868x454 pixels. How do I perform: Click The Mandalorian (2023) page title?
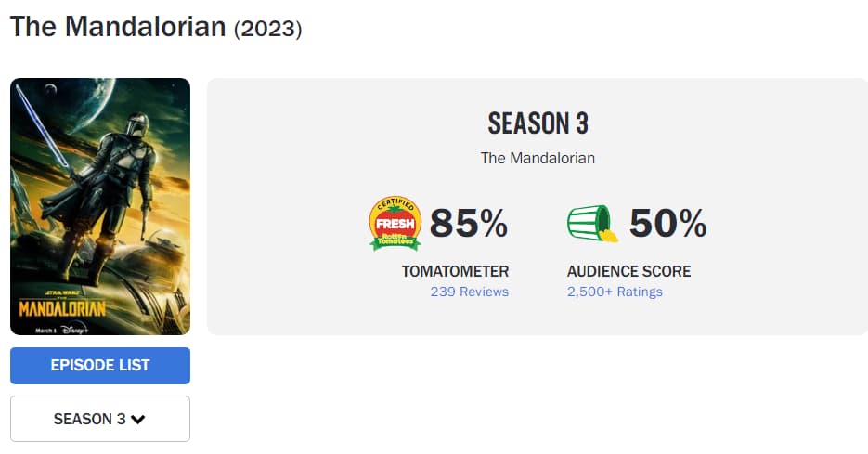coord(156,27)
